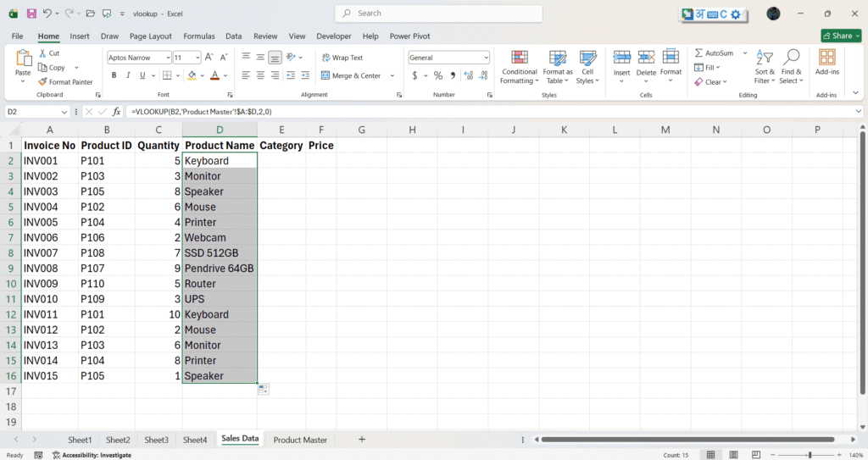Decrease decimal places
868x460 pixels.
tap(483, 75)
